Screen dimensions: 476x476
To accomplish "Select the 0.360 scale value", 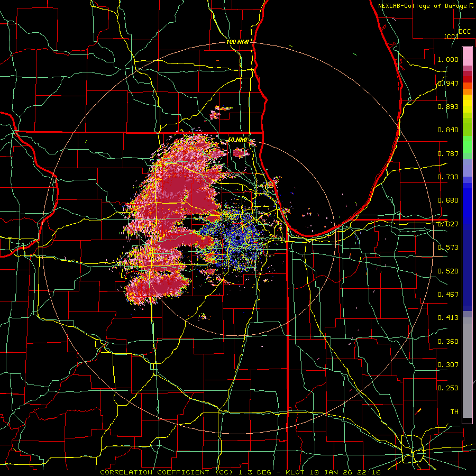I will click(448, 342).
